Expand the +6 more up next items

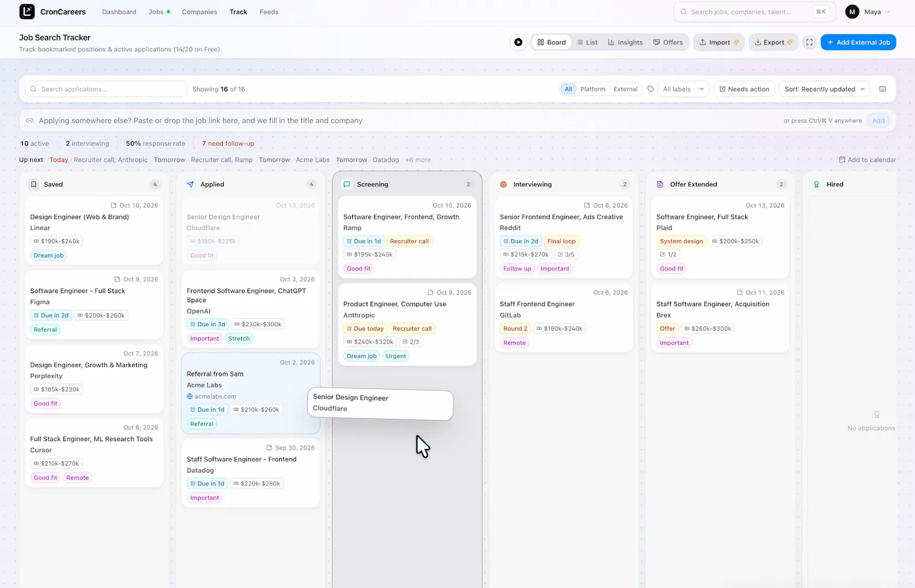418,160
